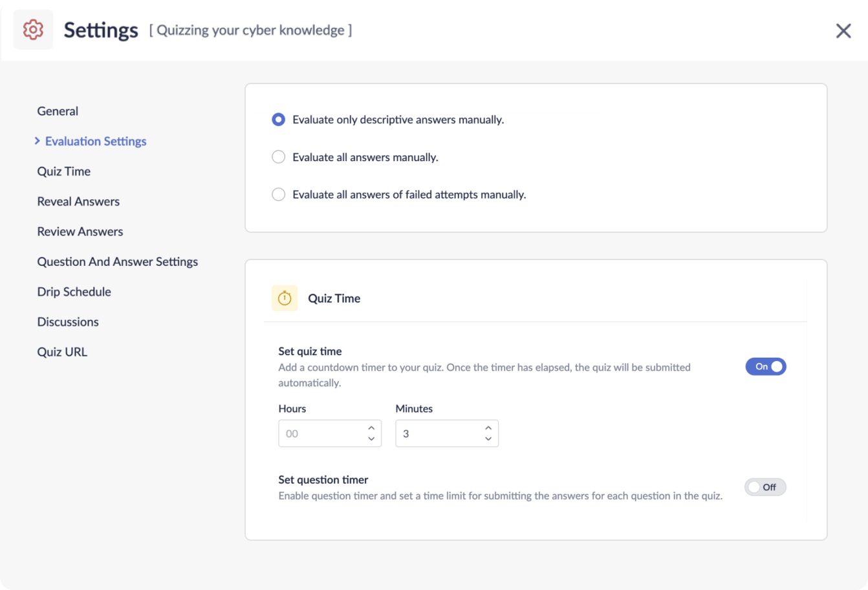The height and width of the screenshot is (590, 868).
Task: Click the Quiz Time stopwatch icon
Action: 285,298
